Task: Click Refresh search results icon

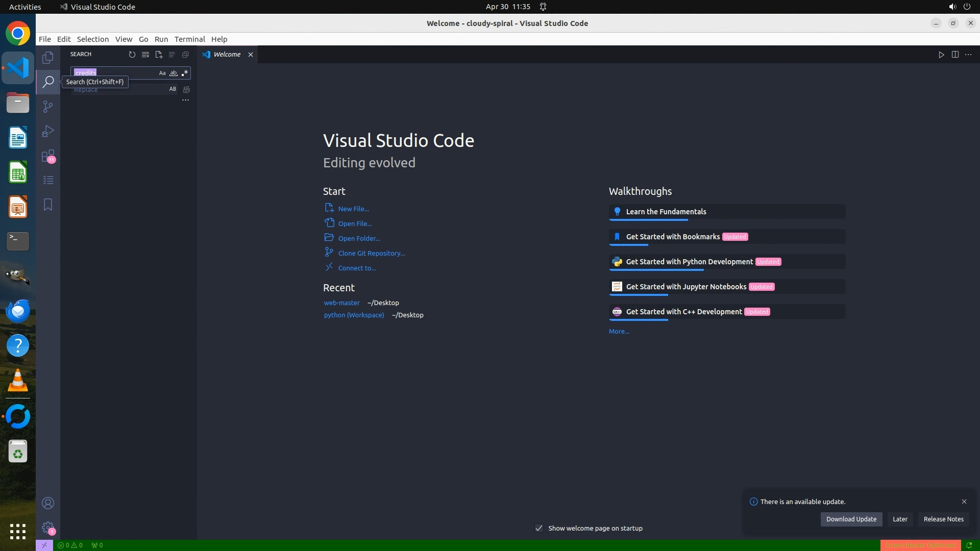Action: [x=132, y=55]
